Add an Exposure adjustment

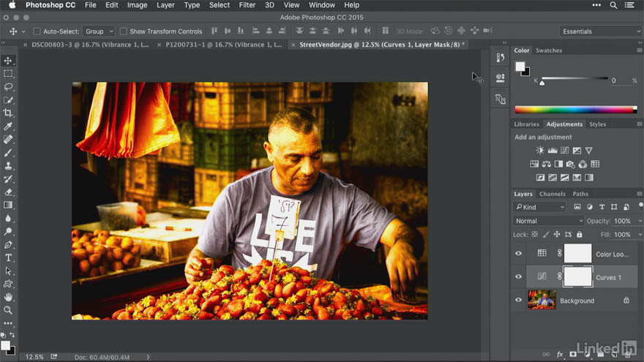click(x=577, y=151)
